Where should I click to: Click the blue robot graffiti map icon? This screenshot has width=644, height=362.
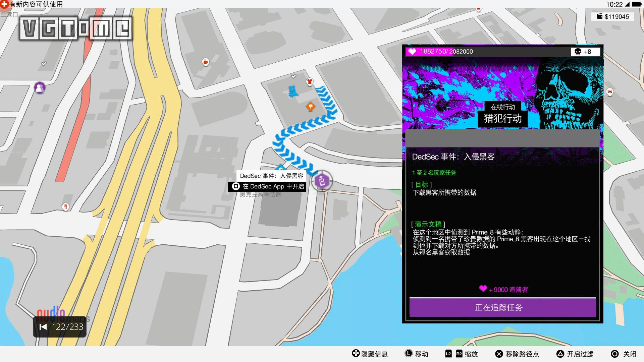293,92
